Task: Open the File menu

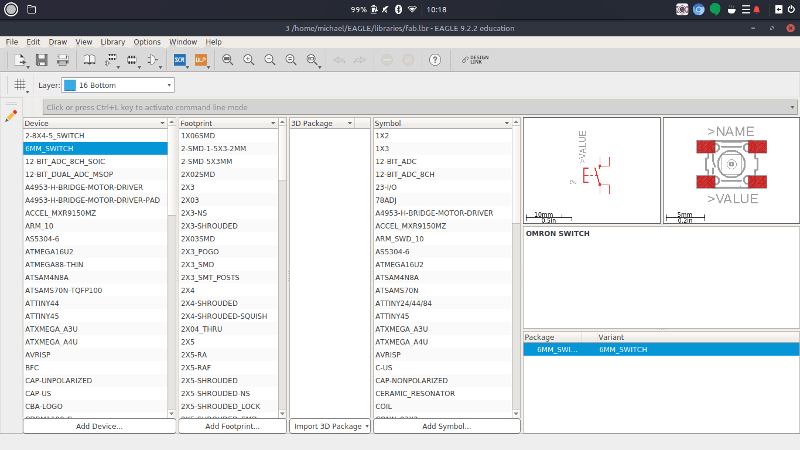Action: 12,42
